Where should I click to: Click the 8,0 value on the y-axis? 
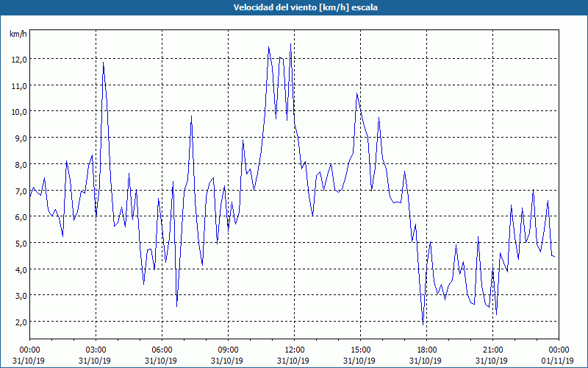21,164
